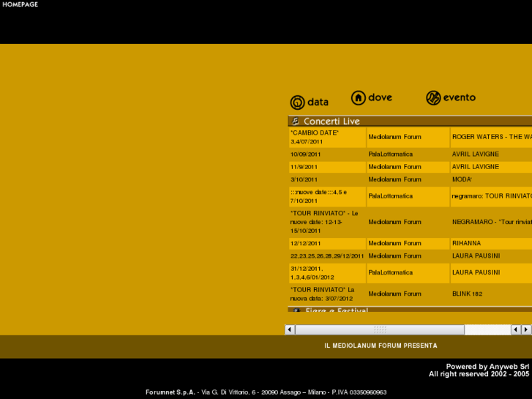Click the data circle icon
The width and height of the screenshot is (532, 399).
click(x=298, y=102)
